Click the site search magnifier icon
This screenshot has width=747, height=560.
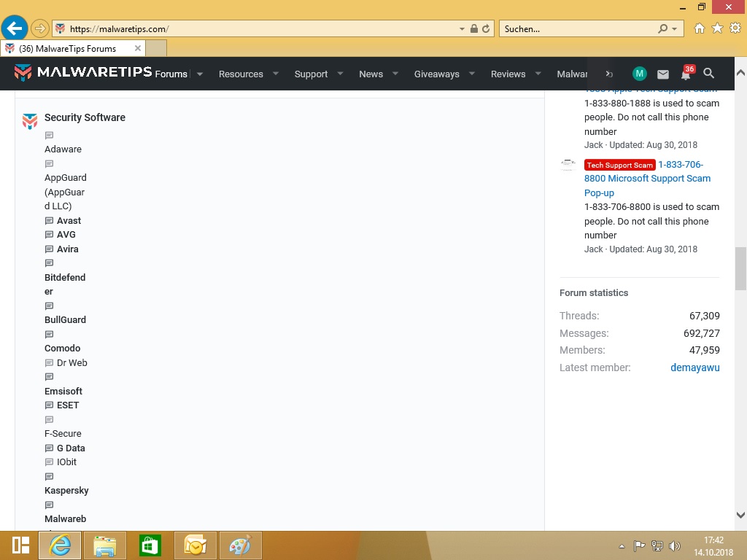[x=708, y=74]
